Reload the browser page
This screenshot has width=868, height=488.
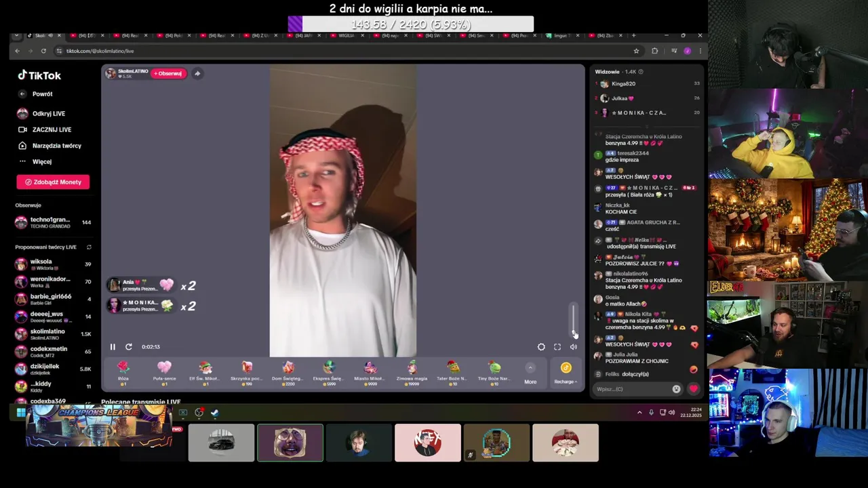[43, 51]
